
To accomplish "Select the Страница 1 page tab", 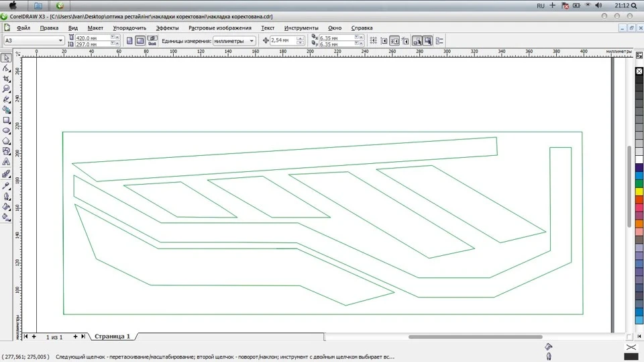I will (112, 336).
